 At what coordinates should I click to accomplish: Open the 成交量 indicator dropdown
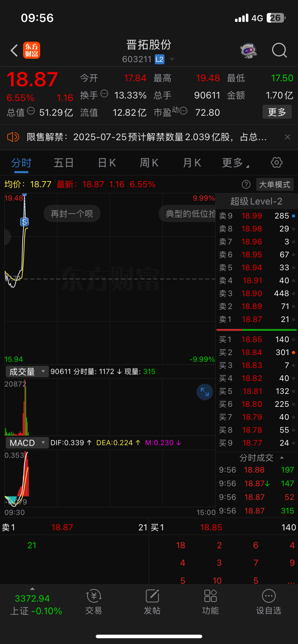point(27,372)
